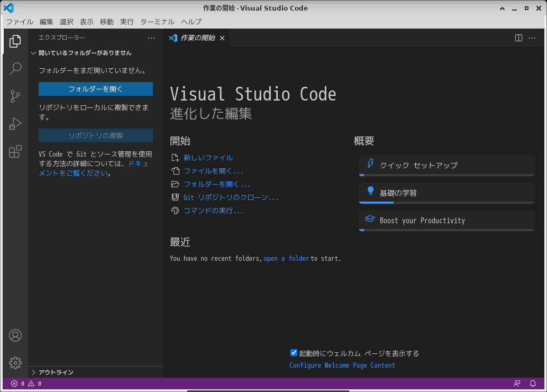Open the Extensions view
This screenshot has height=392, width=547.
[x=15, y=151]
